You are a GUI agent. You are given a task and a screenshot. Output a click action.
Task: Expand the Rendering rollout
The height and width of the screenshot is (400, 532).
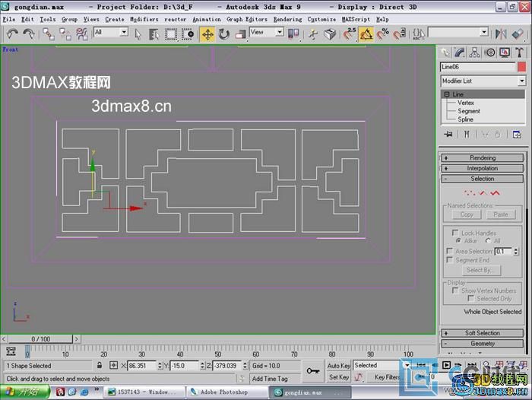coord(482,157)
